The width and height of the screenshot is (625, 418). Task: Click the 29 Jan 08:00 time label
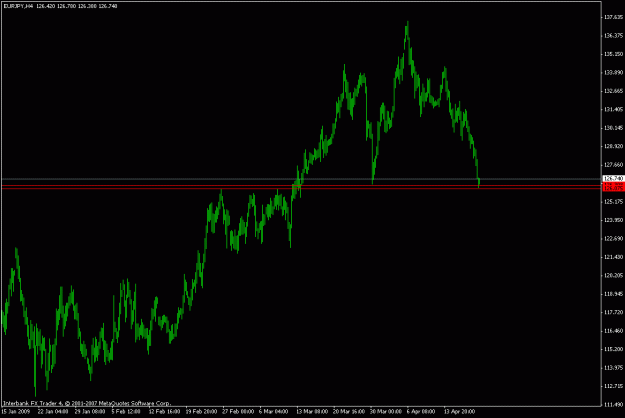(x=90, y=412)
